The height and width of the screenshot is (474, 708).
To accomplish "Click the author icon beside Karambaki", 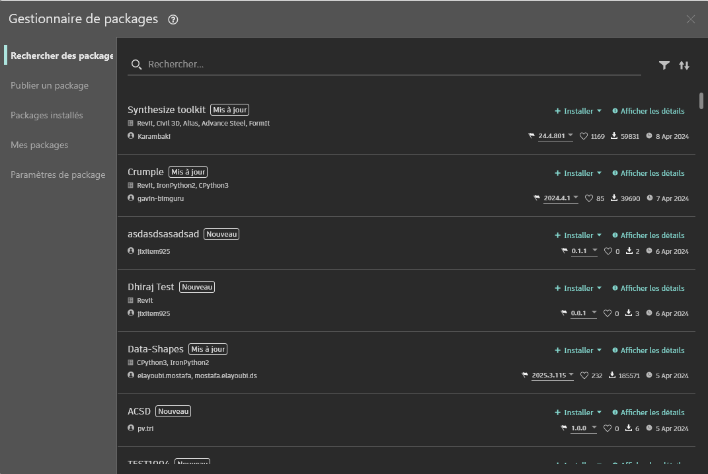I will [x=131, y=136].
